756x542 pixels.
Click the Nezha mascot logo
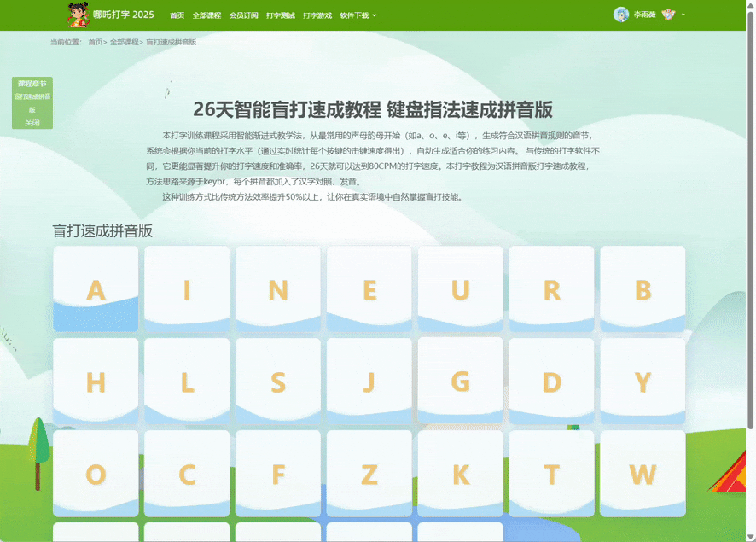(x=78, y=15)
